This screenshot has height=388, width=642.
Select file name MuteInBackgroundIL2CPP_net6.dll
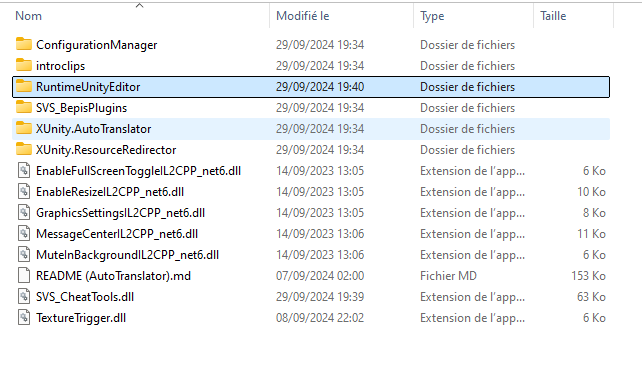(x=127, y=255)
